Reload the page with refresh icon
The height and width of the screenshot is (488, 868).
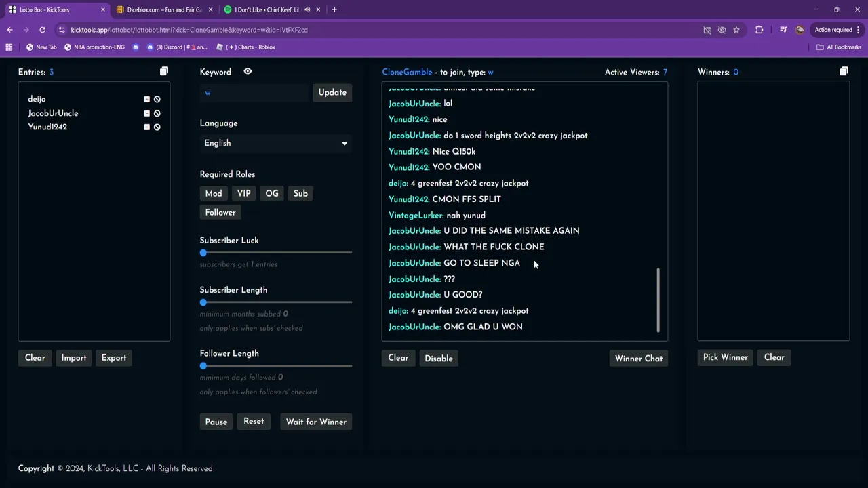pos(42,30)
